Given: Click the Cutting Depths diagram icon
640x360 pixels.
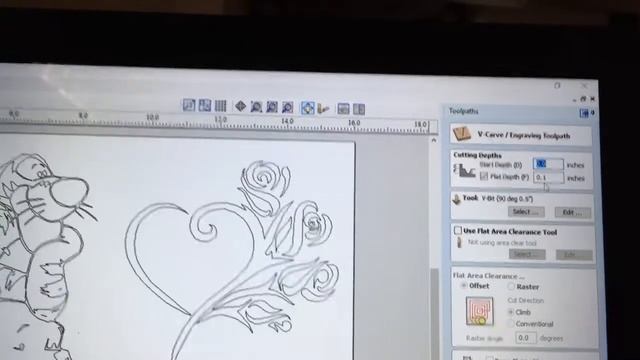Looking at the screenshot, I should click(x=464, y=170).
